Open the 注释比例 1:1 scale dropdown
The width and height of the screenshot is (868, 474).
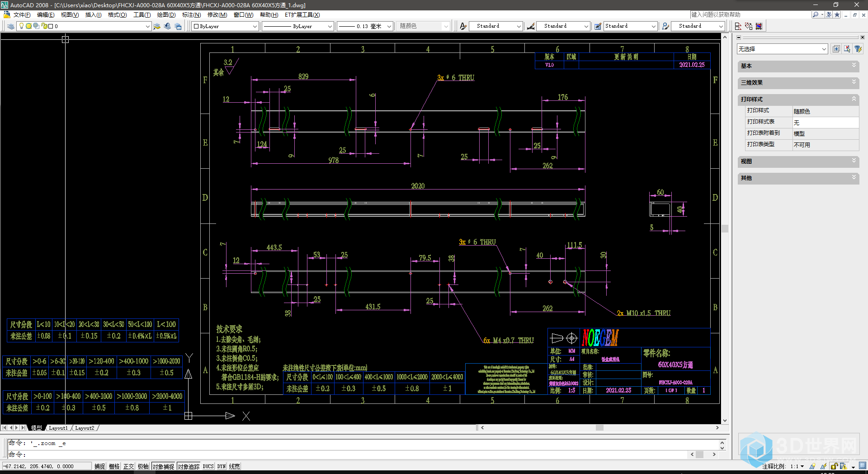click(x=797, y=466)
